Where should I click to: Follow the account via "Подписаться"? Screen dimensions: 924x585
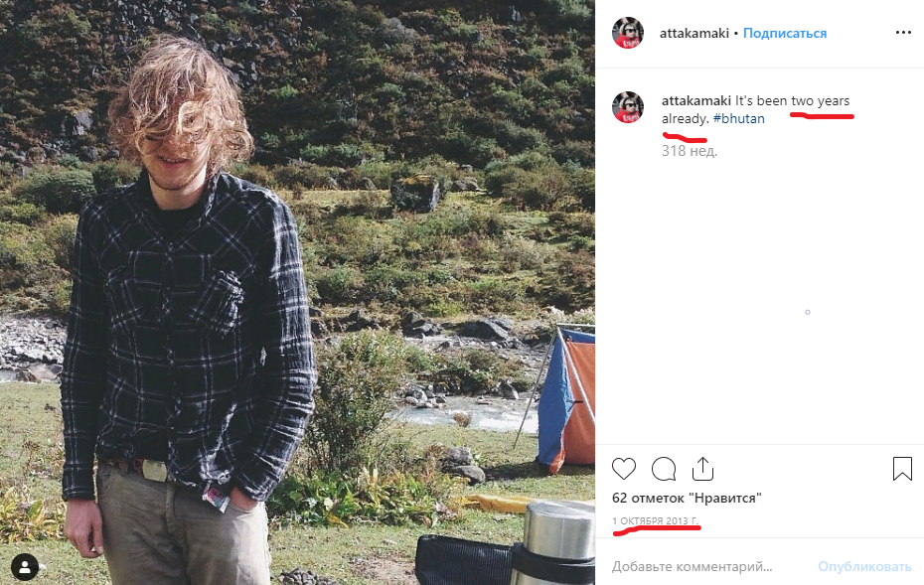tap(785, 33)
